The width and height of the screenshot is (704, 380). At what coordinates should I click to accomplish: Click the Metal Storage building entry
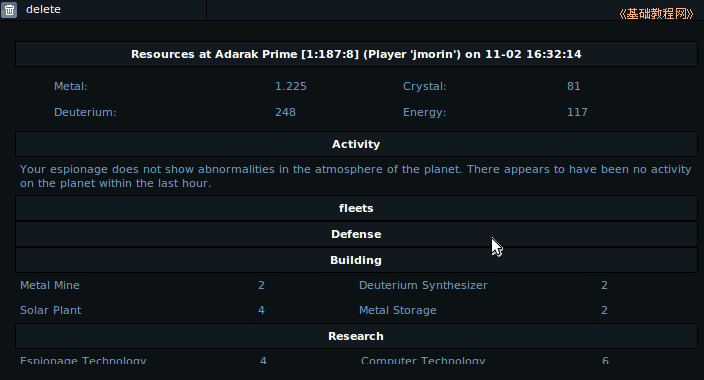(x=398, y=310)
